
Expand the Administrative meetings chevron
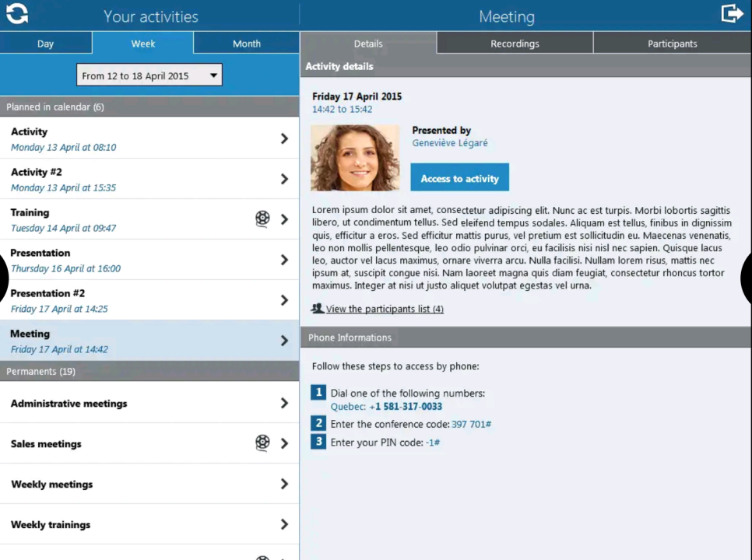coord(284,403)
